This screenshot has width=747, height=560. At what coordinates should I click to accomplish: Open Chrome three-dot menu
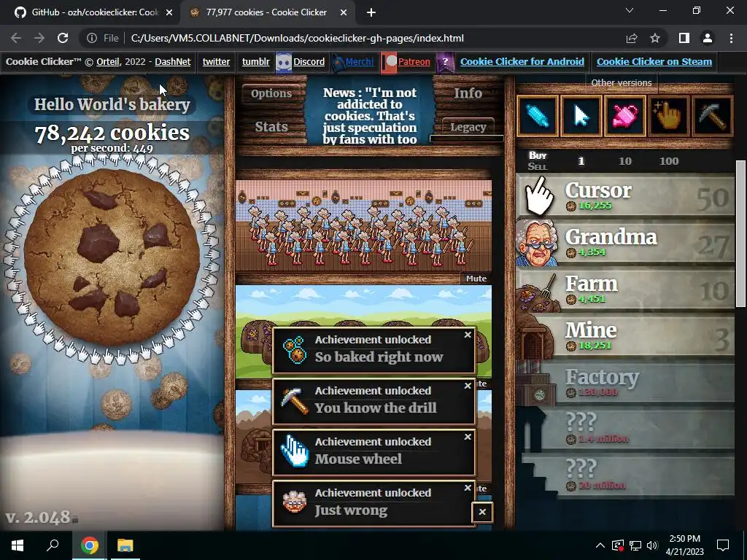point(731,38)
